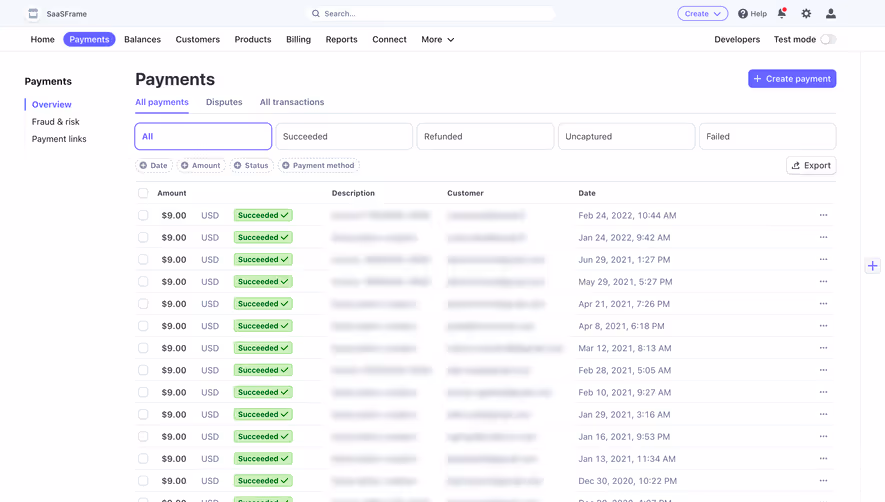Open row actions for Jun 29, 2021 payment
Viewport: 885px width, 502px height.
(823, 259)
